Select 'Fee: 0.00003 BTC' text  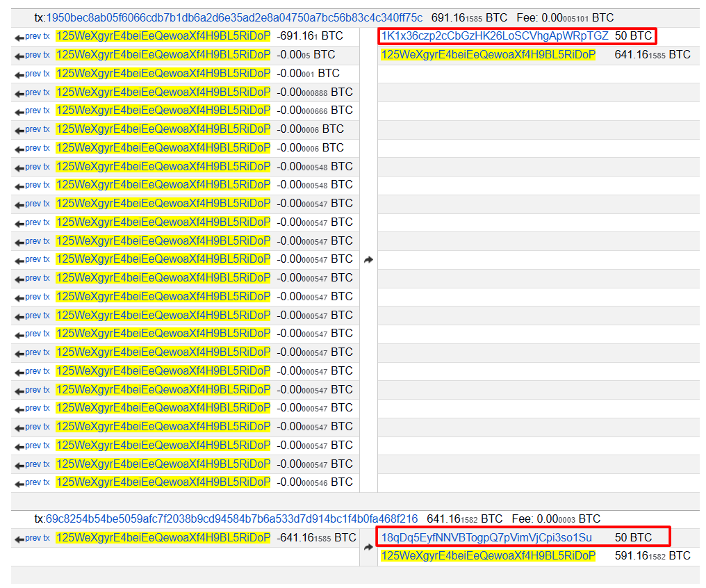point(556,519)
